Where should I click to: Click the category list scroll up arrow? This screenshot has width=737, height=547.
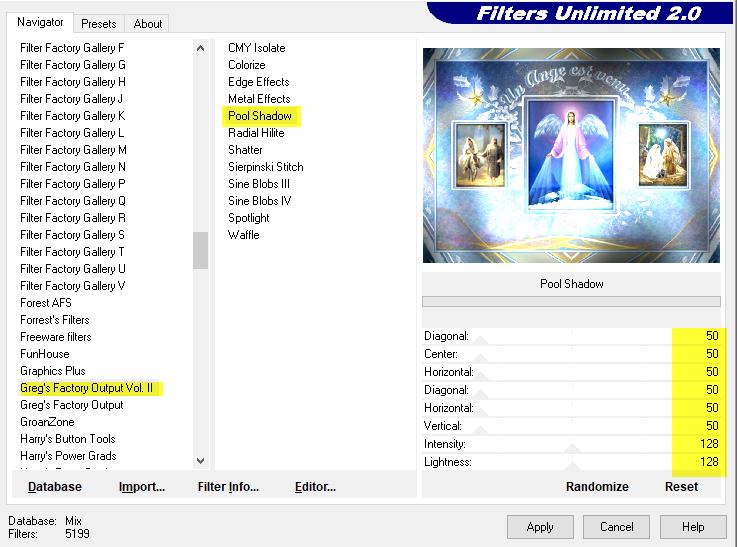pos(200,48)
